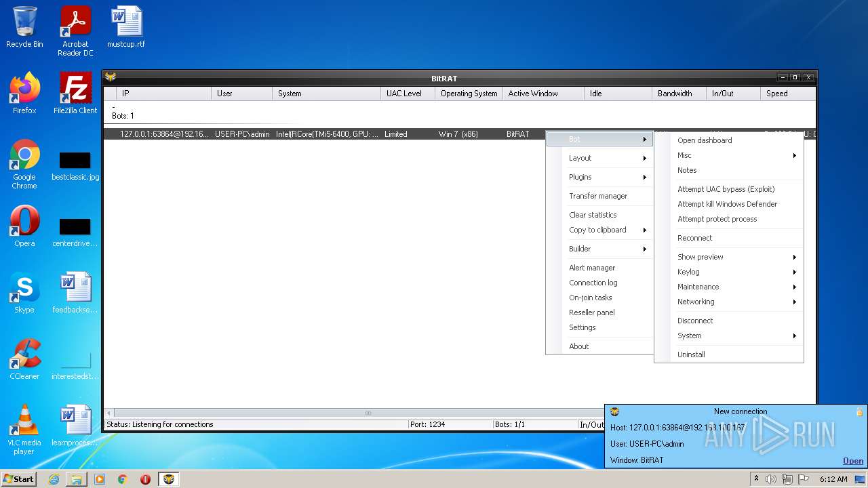Image resolution: width=868 pixels, height=488 pixels.
Task: Open CCleaner desktop shortcut
Action: tap(24, 359)
